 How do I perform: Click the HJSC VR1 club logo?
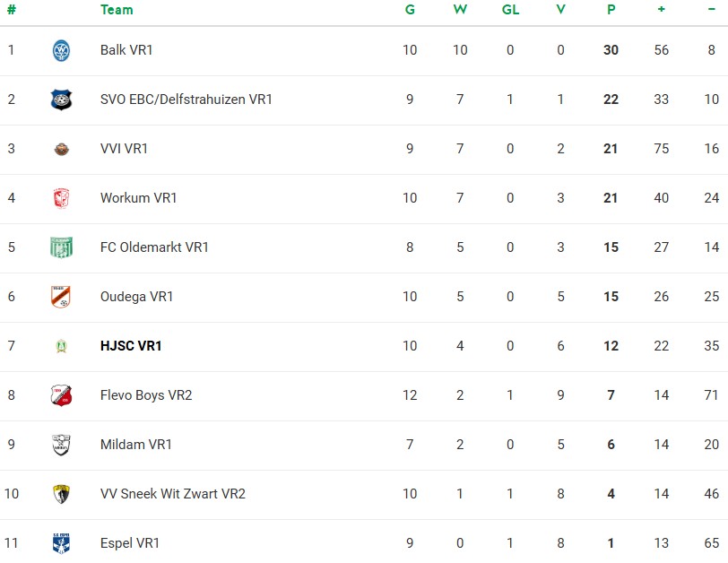[61, 346]
